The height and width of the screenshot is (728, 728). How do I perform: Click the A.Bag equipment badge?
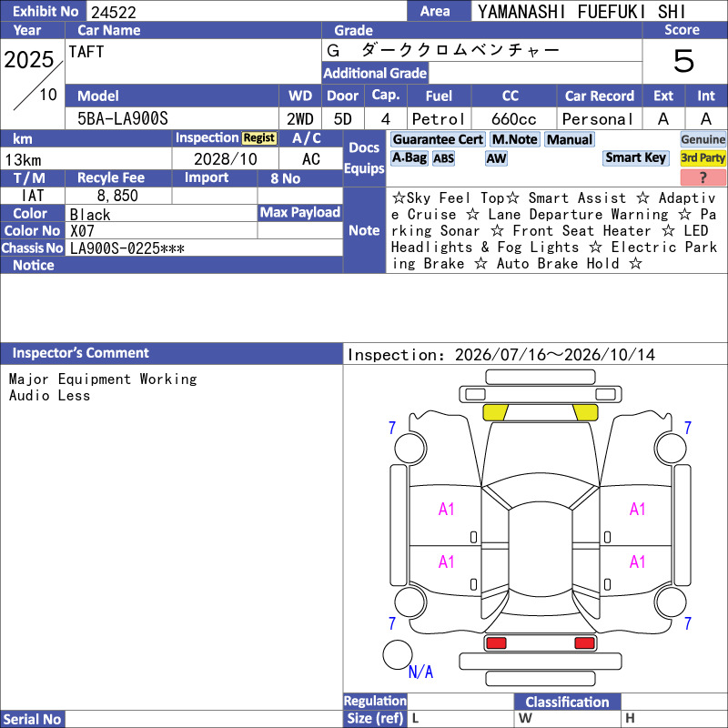[x=409, y=157]
